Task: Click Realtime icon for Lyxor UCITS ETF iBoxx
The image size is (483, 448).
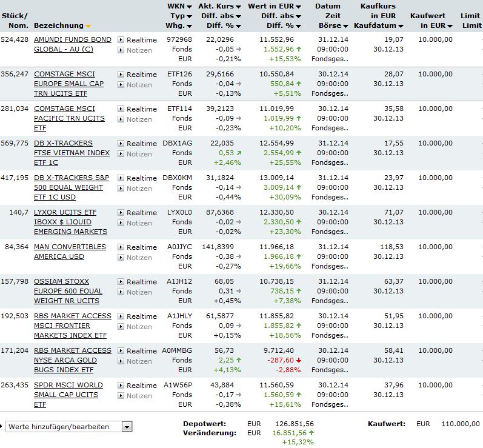Action: 121,212
